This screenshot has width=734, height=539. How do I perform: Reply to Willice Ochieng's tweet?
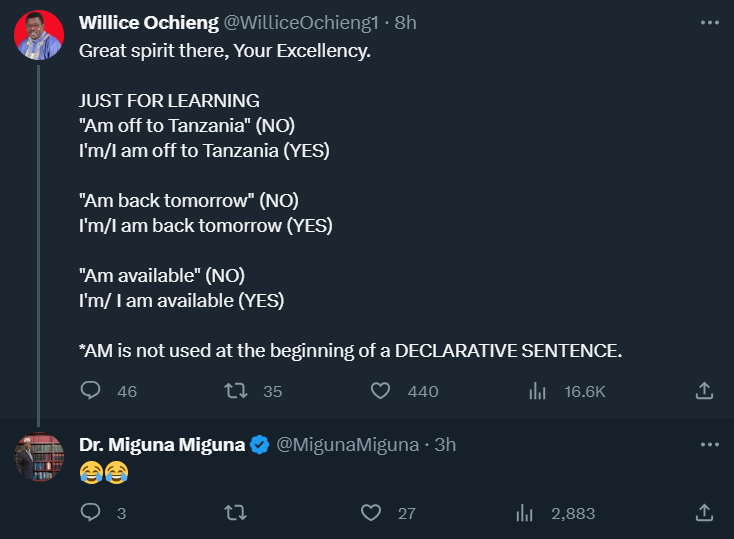pos(91,391)
